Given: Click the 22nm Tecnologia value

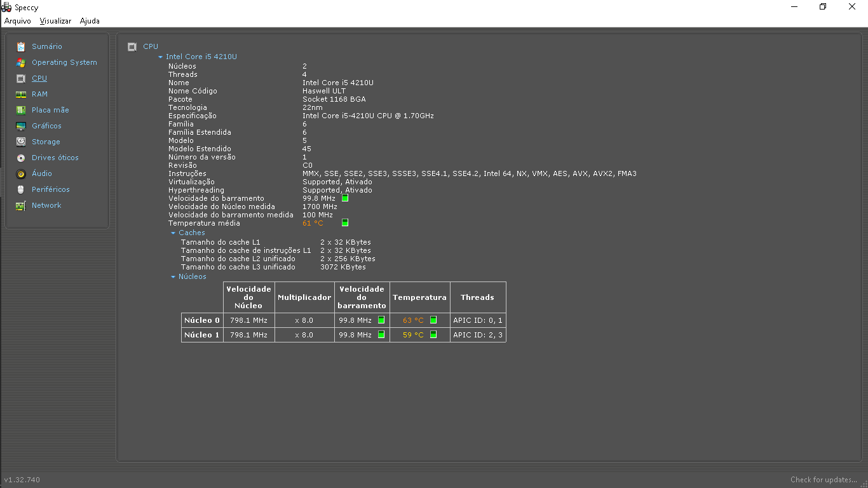Looking at the screenshot, I should (x=313, y=107).
